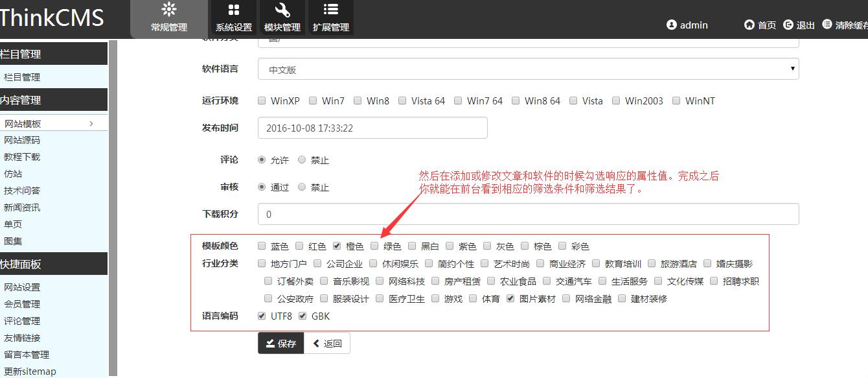Select 审核 禁止 radio button
This screenshot has height=378, width=868.
click(x=302, y=187)
